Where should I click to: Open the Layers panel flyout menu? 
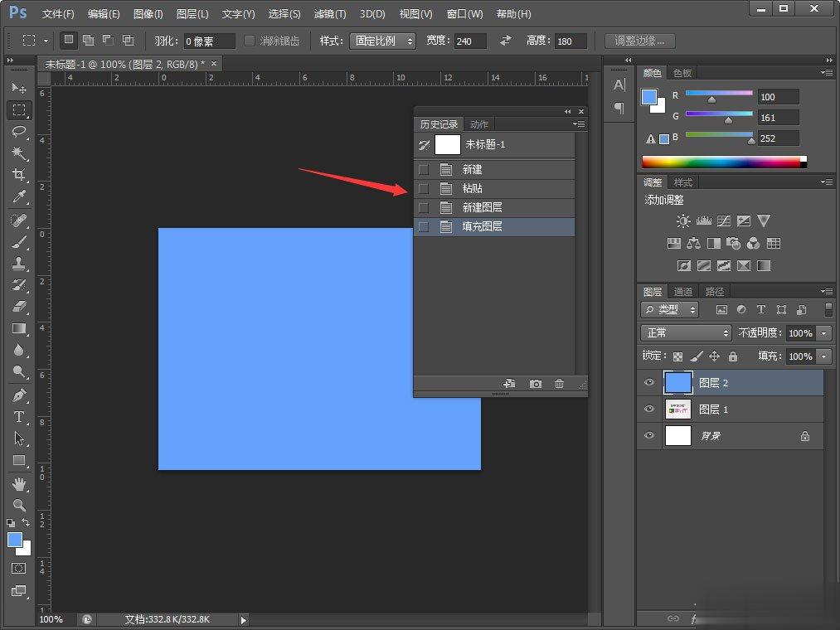tap(827, 291)
